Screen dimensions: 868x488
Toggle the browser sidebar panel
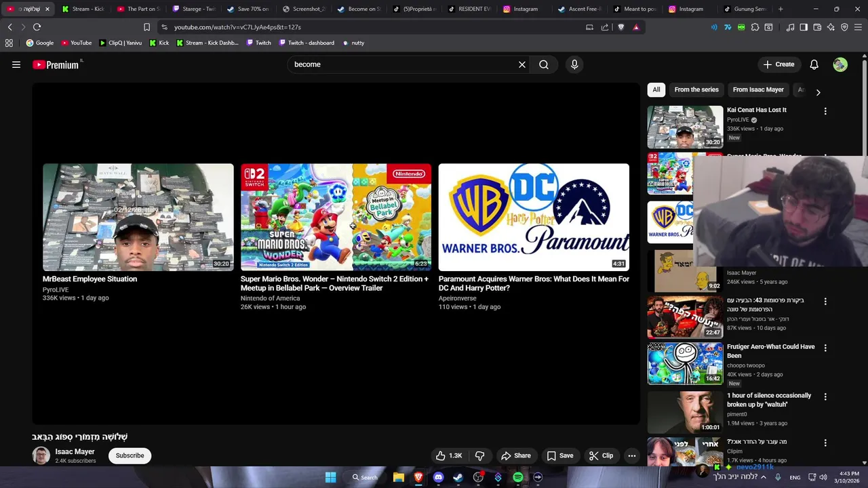pyautogui.click(x=804, y=27)
